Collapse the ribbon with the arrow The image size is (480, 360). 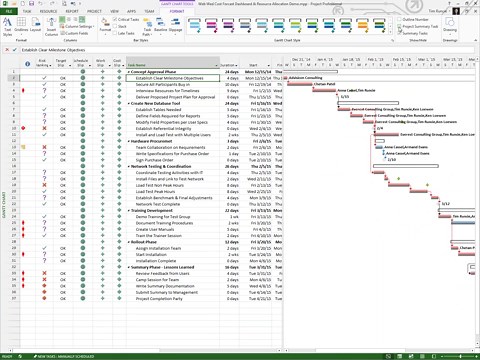pos(475,40)
